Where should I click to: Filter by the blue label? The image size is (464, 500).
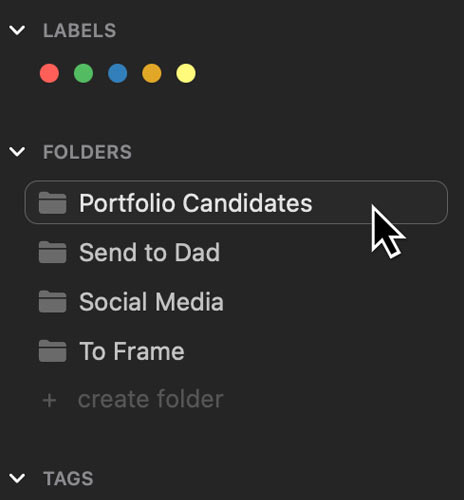point(117,73)
